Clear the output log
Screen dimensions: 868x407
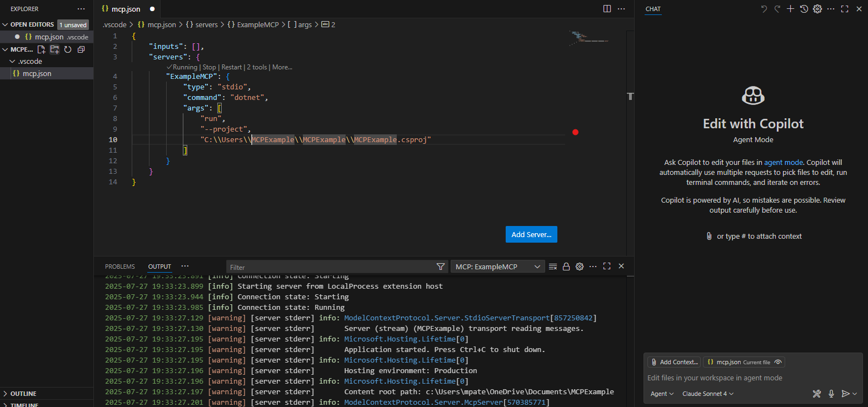click(x=553, y=267)
